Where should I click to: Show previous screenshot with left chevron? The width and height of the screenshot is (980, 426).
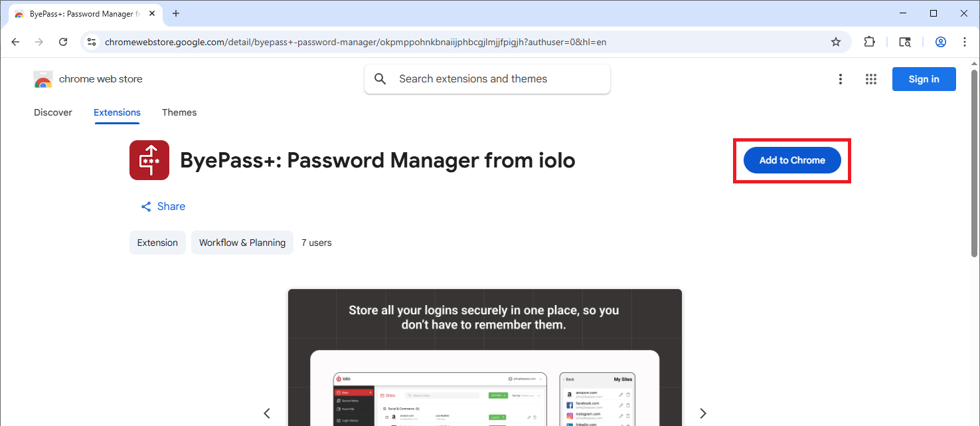coord(267,413)
